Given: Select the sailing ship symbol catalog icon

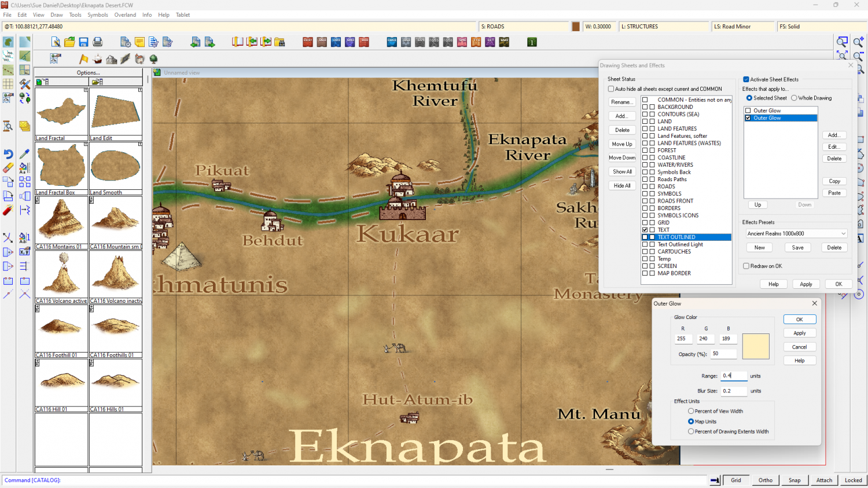Looking at the screenshot, I should click(98, 58).
